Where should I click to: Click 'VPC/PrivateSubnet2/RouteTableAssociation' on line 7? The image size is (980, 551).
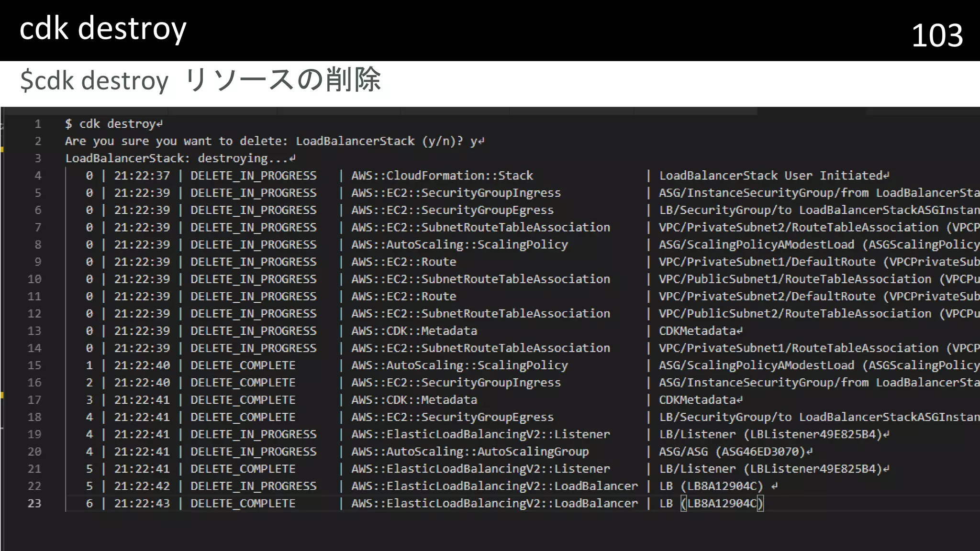point(799,227)
